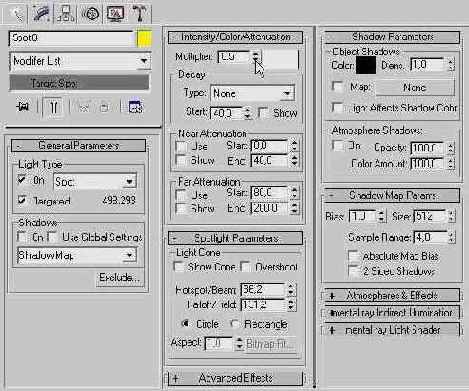Click the shadow Map None button

(415, 88)
